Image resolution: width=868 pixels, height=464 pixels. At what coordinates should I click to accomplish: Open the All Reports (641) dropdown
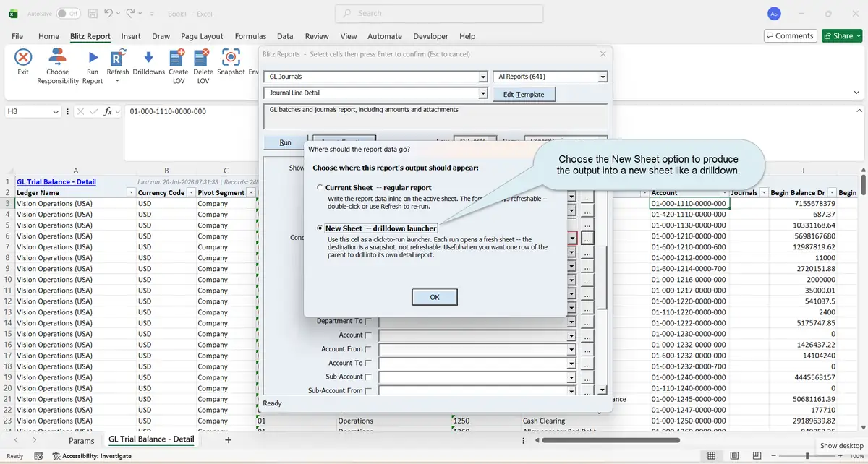click(603, 77)
